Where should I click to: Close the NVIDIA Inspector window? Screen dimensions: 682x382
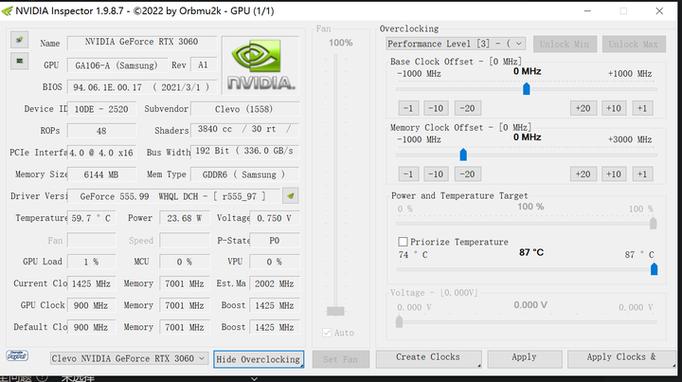[x=659, y=11]
